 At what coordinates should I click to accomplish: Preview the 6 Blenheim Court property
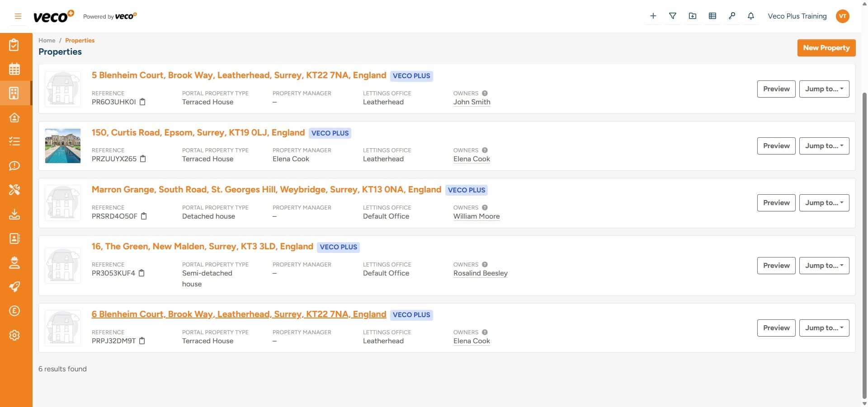[776, 328]
